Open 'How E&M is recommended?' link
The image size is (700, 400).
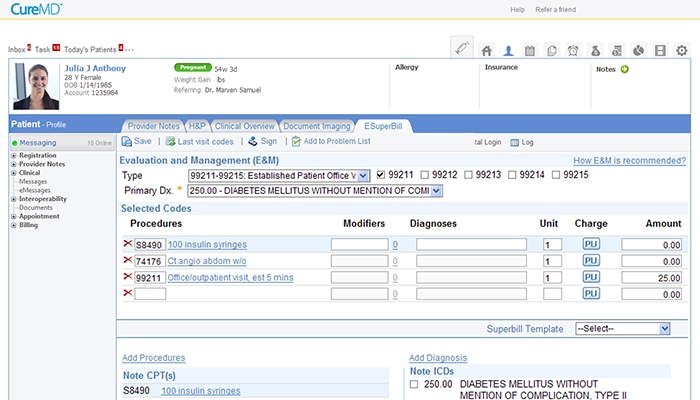pyautogui.click(x=629, y=160)
